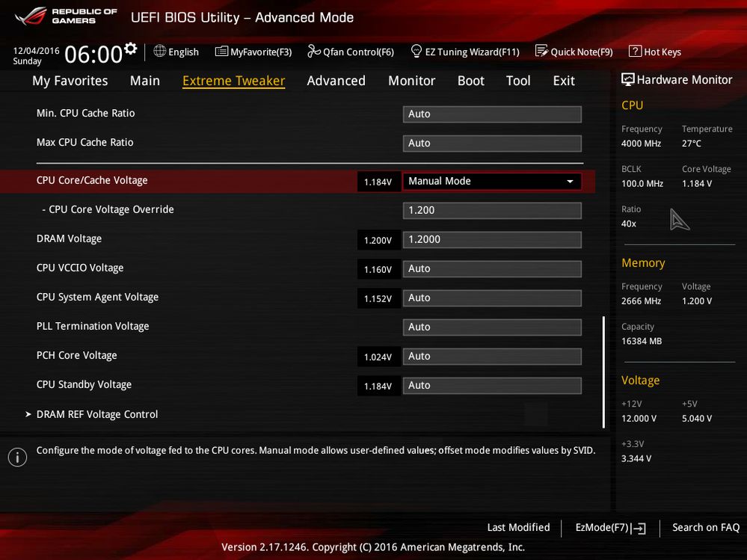The height and width of the screenshot is (560, 747).
Task: Open Qfan Control fan icon
Action: tap(314, 51)
